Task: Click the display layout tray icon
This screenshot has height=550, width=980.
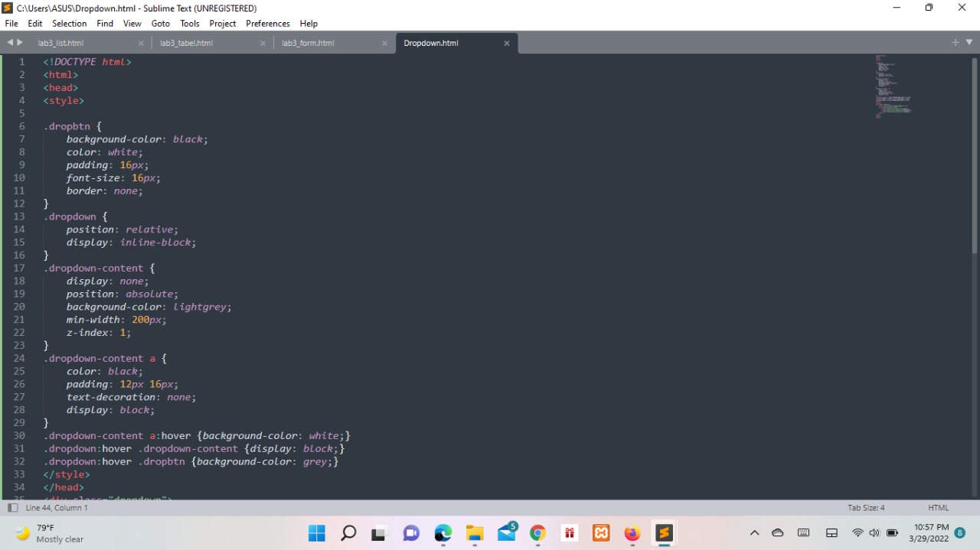Action: (831, 533)
